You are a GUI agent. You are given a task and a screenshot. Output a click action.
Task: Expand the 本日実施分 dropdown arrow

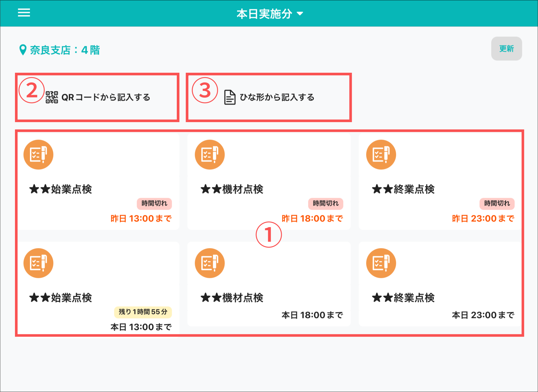(300, 14)
